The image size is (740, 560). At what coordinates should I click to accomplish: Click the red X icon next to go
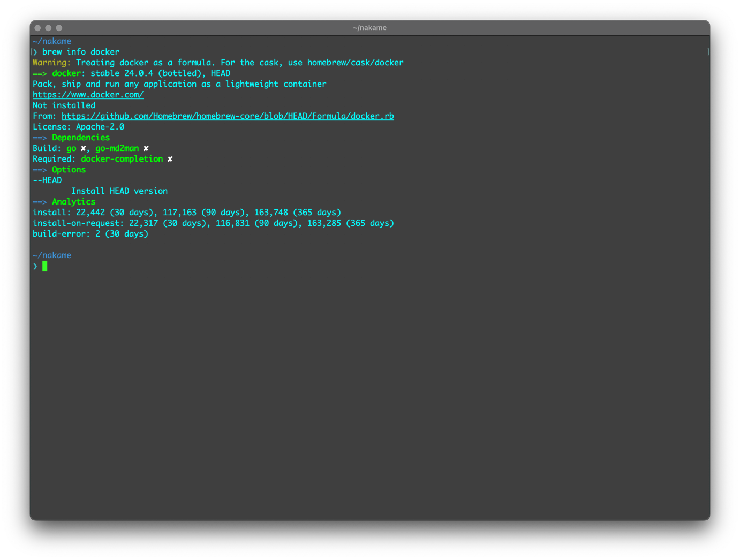82,148
